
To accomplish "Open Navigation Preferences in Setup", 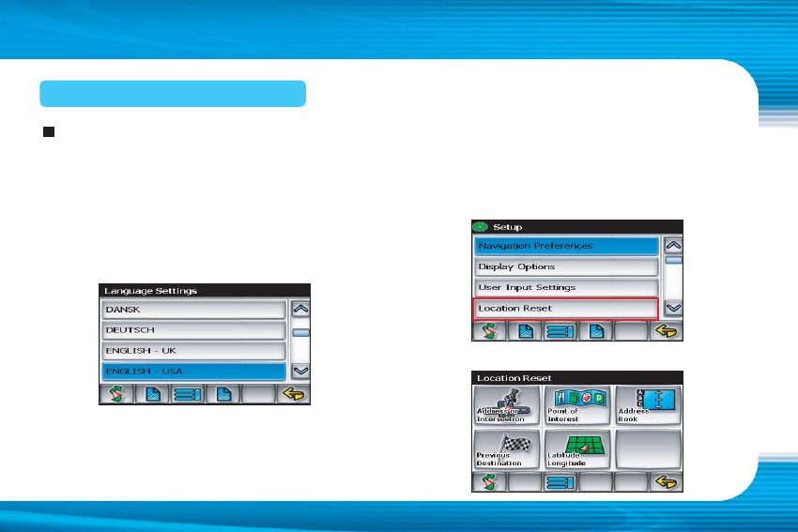I will 566,246.
